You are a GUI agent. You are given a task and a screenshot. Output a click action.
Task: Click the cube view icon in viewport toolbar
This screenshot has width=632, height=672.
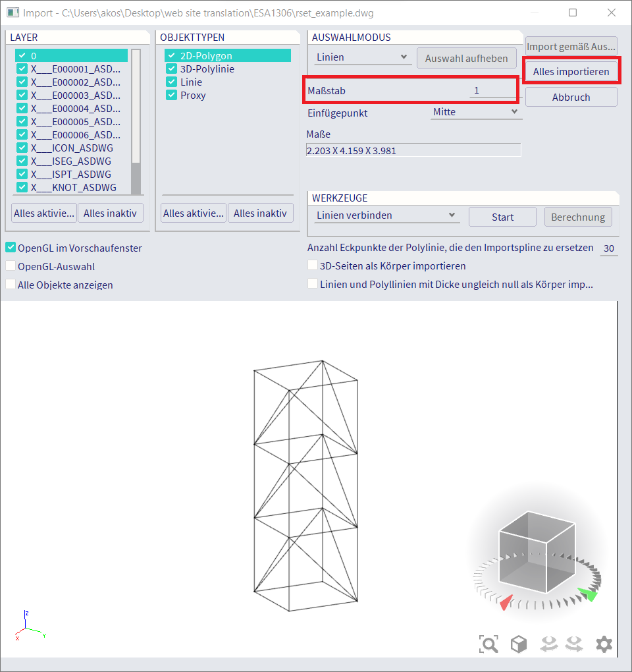(518, 644)
